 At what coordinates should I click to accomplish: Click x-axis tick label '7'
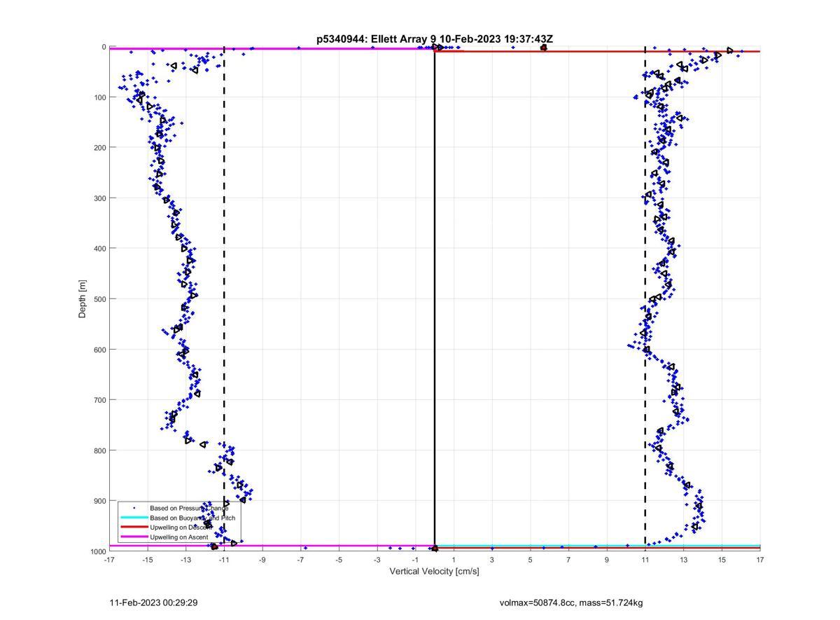568,560
